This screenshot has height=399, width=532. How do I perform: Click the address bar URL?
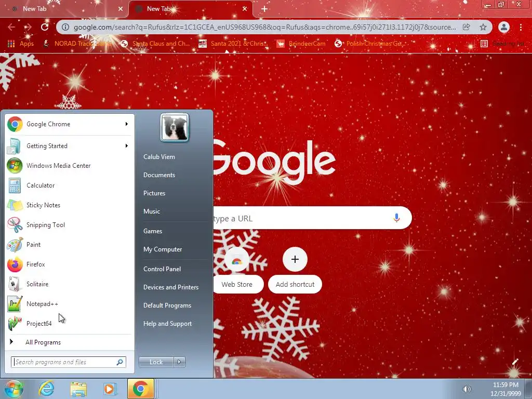pos(264,27)
